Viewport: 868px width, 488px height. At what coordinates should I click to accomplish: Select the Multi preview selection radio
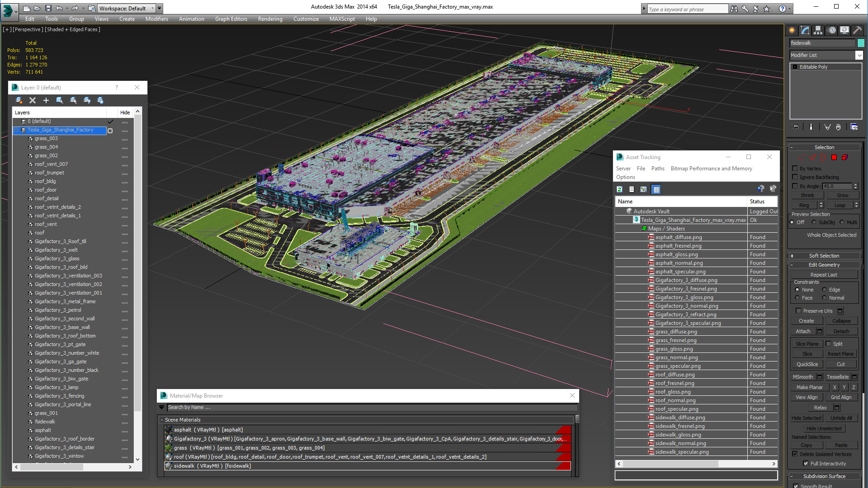coord(842,222)
